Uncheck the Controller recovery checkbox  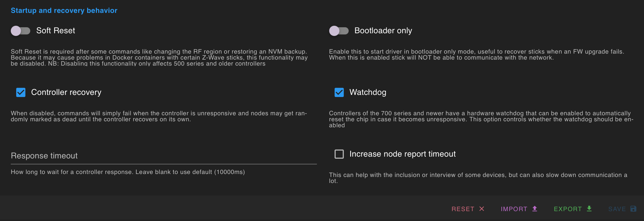21,92
